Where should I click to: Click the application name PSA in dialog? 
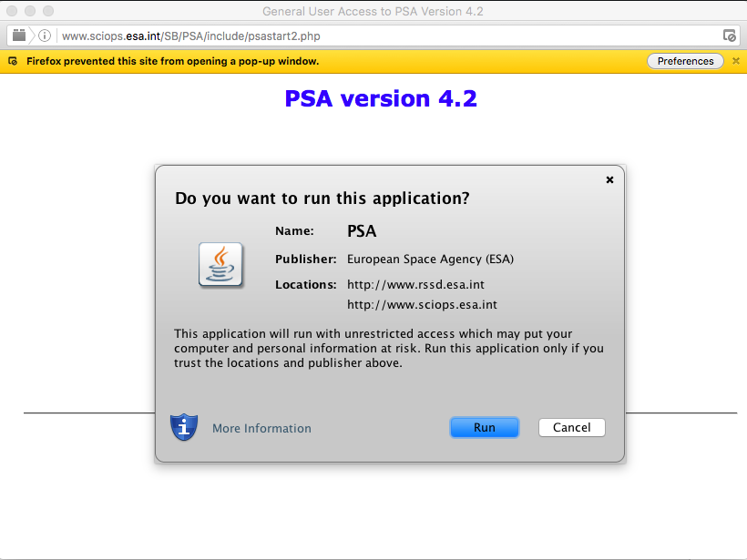point(362,231)
